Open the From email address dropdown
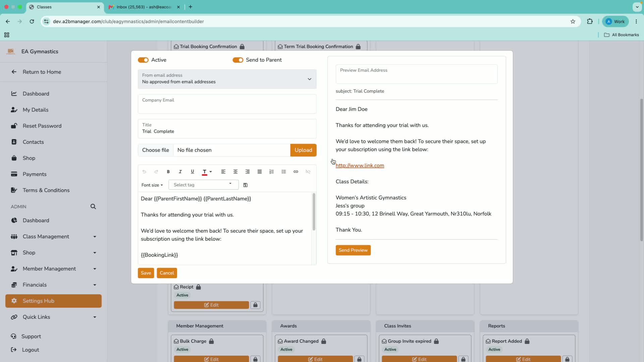 click(x=227, y=79)
